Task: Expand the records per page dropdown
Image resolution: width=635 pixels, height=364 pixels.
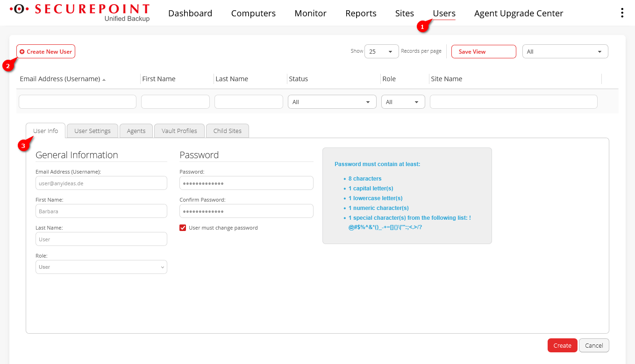Action: [x=381, y=52]
